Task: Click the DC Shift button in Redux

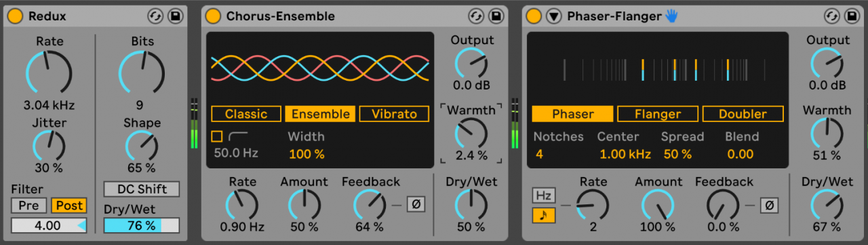Action: click(141, 189)
